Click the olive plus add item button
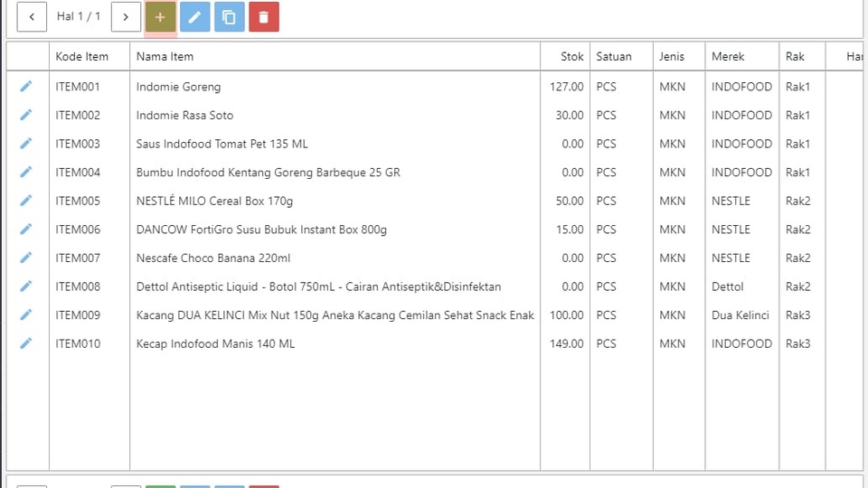 click(160, 17)
